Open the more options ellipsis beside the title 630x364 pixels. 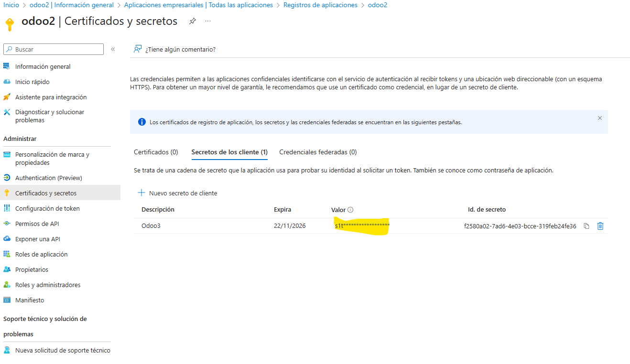[x=208, y=21]
